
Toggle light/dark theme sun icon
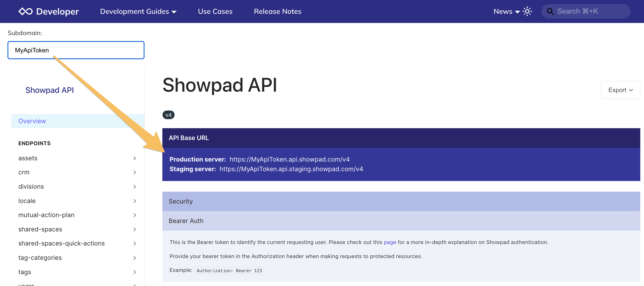tap(527, 12)
